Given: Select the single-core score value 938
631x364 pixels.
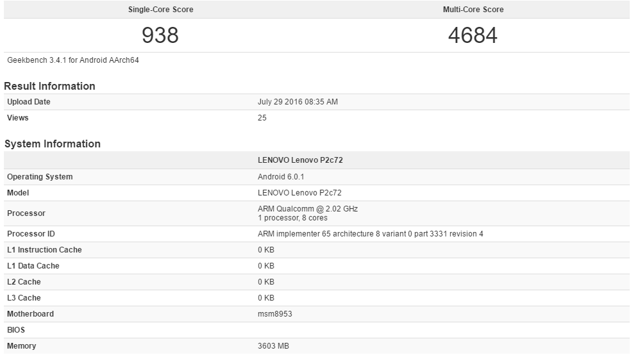Looking at the screenshot, I should click(160, 35).
